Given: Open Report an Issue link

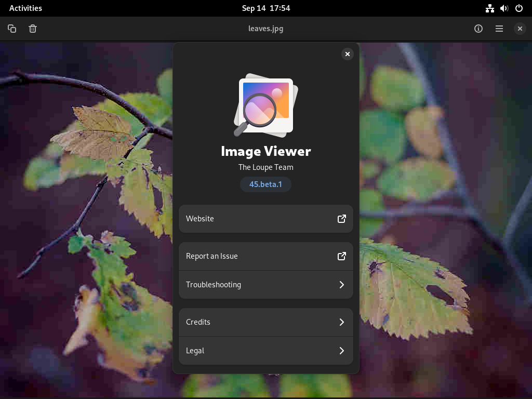Looking at the screenshot, I should [266, 256].
